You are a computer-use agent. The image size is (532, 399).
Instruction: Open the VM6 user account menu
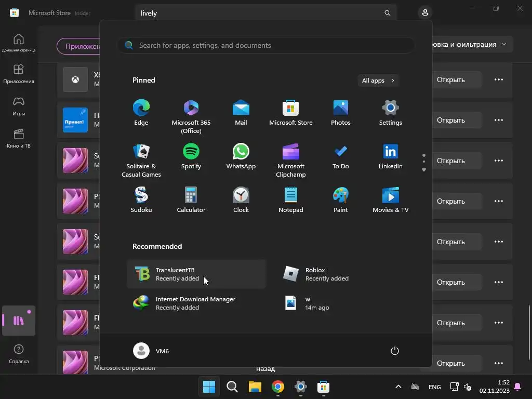pyautogui.click(x=151, y=351)
